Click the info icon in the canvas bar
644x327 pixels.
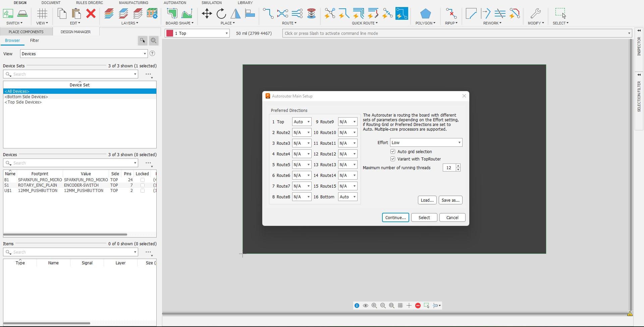point(357,306)
